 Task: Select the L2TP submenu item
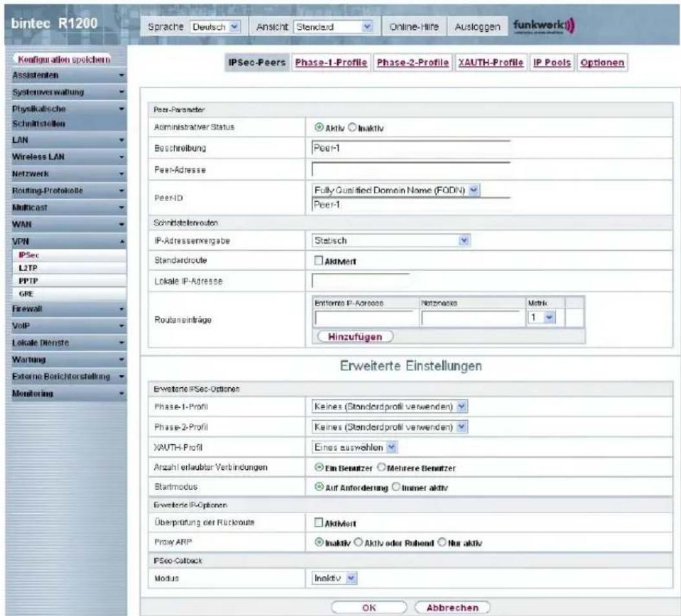click(x=70, y=268)
